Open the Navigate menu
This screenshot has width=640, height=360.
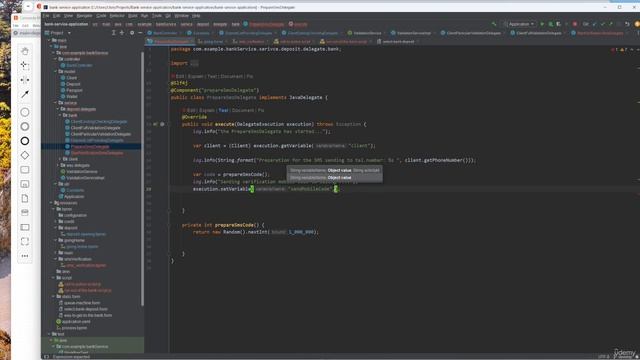84,16
